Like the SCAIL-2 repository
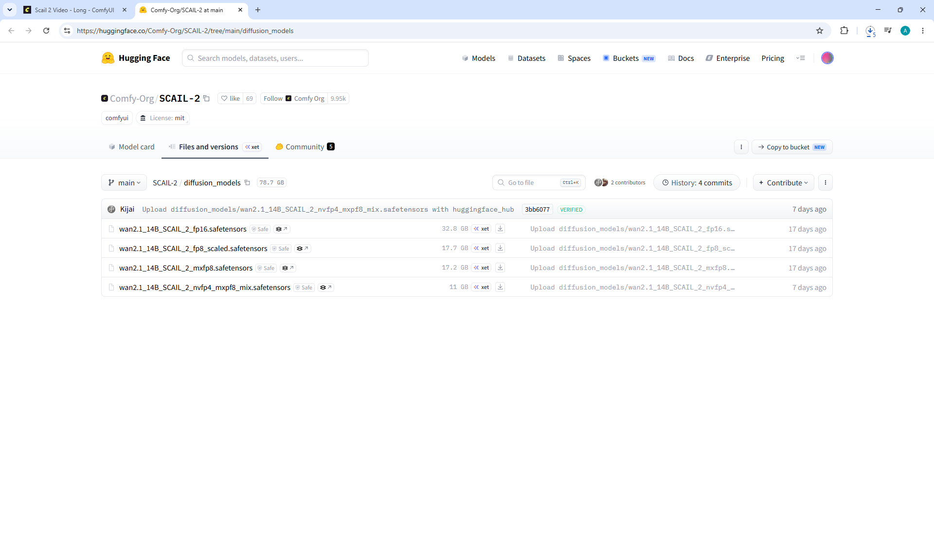Image resolution: width=934 pixels, height=560 pixels. click(231, 98)
